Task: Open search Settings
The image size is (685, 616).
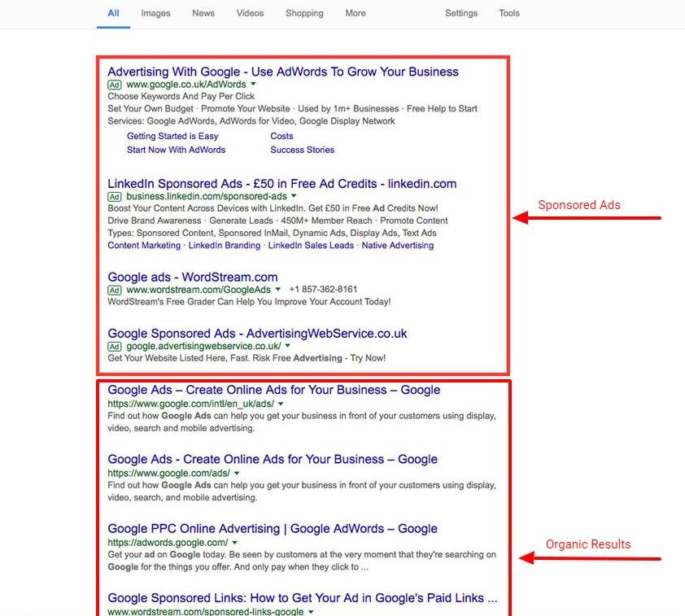Action: [x=461, y=13]
